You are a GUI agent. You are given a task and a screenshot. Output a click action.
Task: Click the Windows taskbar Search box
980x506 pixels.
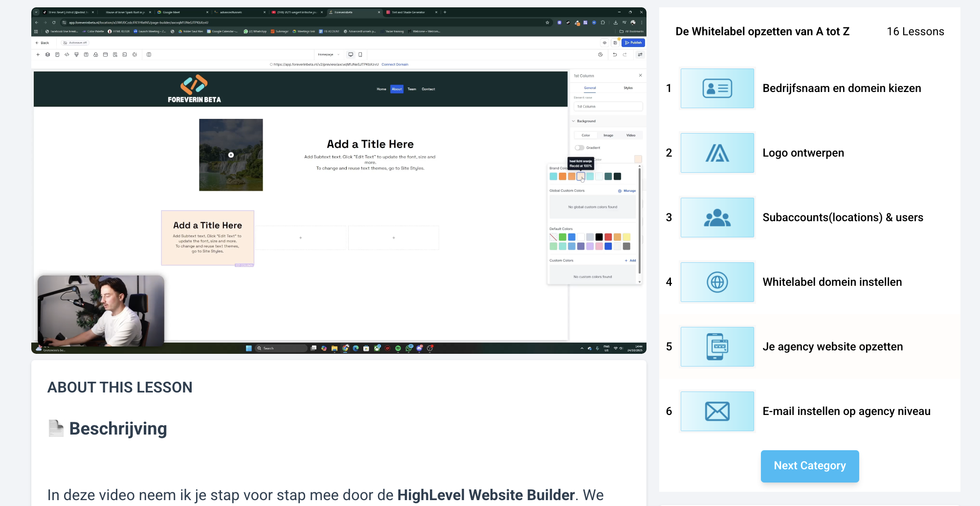281,348
